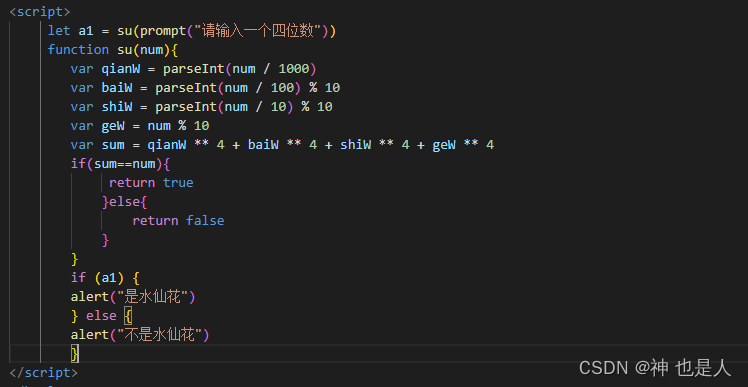Click the sum variable on exponent line

point(113,145)
